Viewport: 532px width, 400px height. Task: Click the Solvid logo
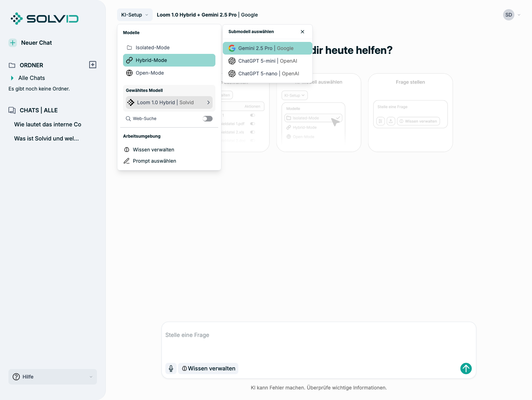(44, 19)
